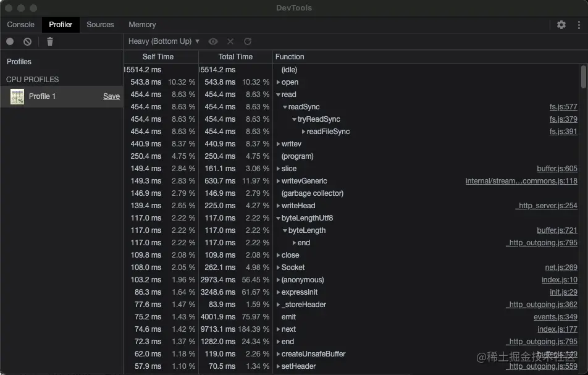The height and width of the screenshot is (375, 588).
Task: Clear all profiles with the block icon
Action: [27, 41]
